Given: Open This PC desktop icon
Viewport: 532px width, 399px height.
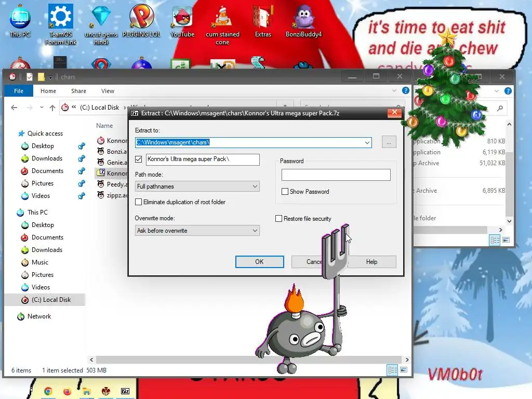Looking at the screenshot, I should coord(20,20).
